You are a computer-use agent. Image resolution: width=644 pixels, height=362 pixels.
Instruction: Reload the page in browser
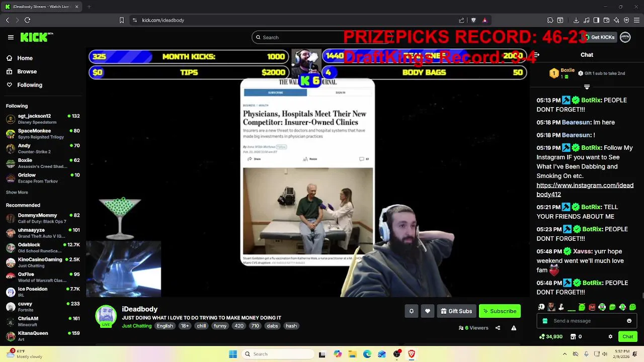(x=27, y=20)
